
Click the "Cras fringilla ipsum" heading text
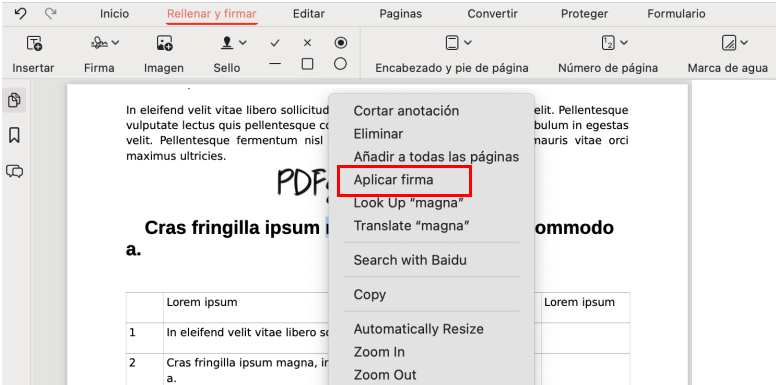[232, 228]
